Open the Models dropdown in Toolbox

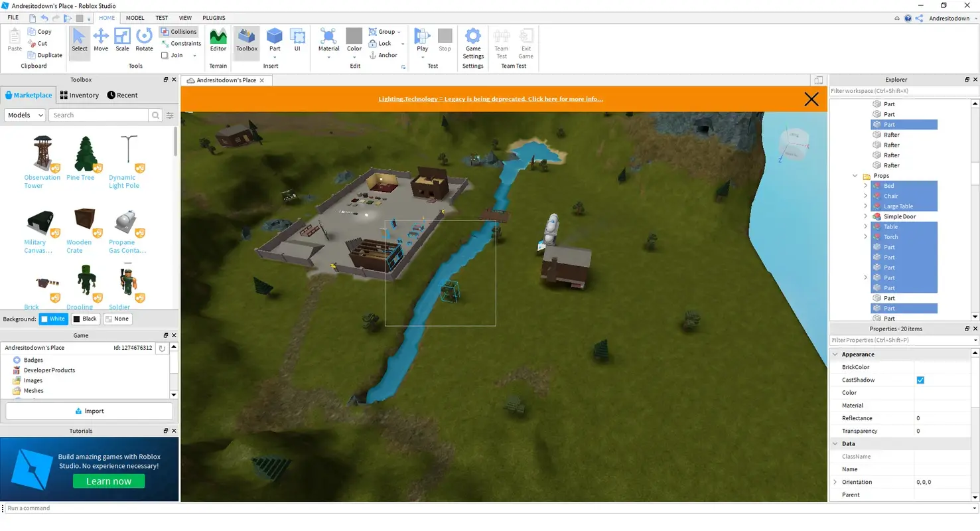pyautogui.click(x=25, y=115)
